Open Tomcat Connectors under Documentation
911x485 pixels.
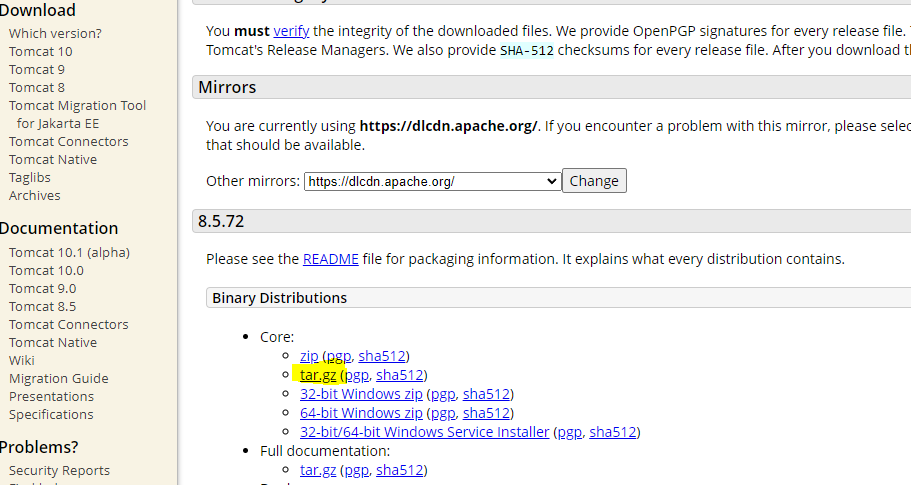69,325
